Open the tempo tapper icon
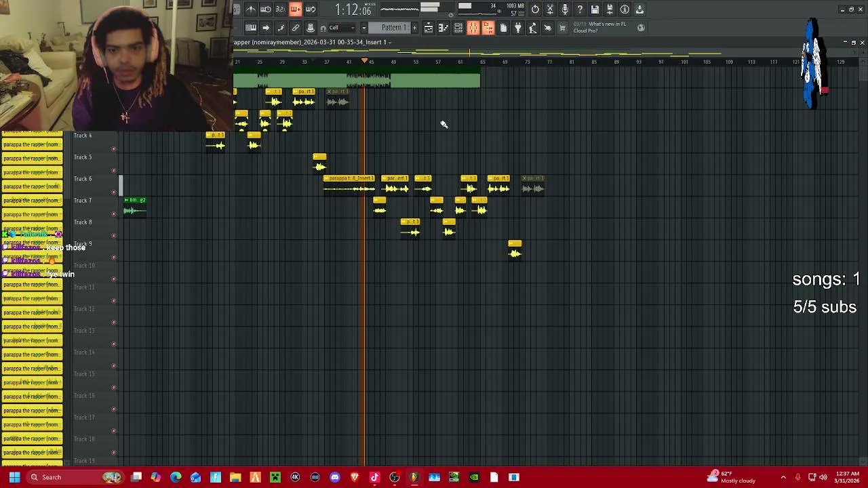 pyautogui.click(x=533, y=28)
